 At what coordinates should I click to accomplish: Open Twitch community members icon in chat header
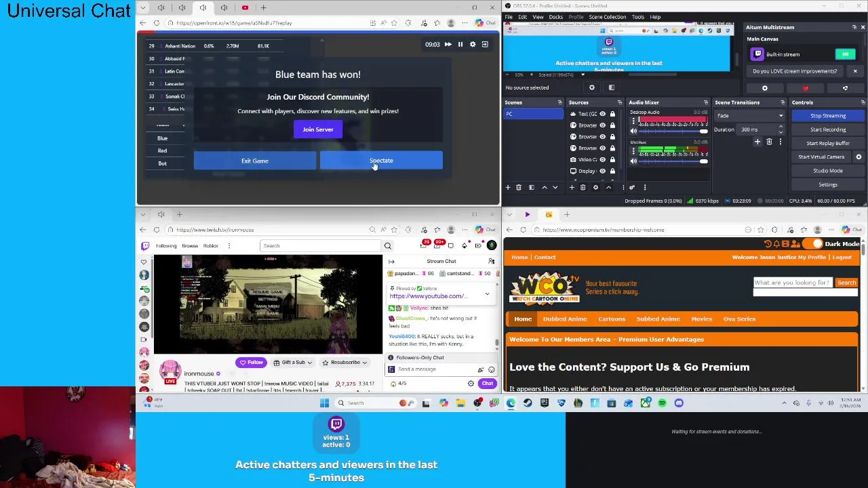tap(492, 261)
